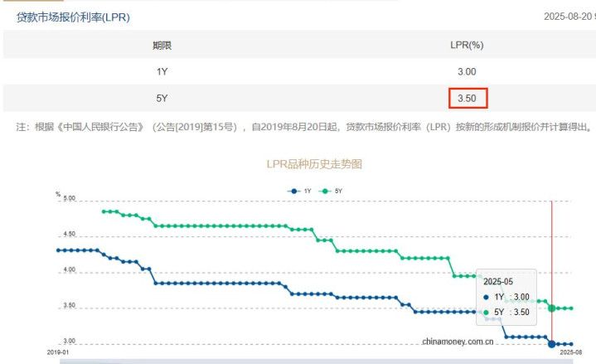Toggle the 5Y series in chart legend
Screen dimensions: 596x364
pos(330,191)
